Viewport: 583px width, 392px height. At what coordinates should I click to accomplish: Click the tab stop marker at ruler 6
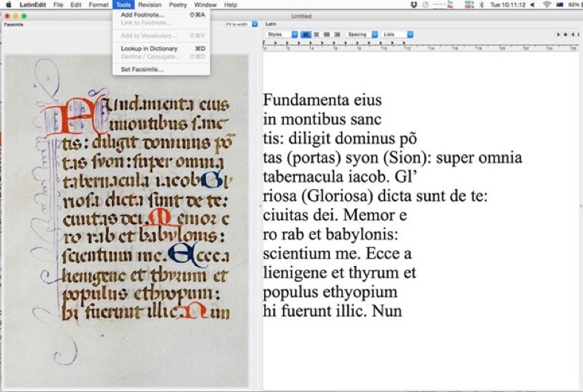pyautogui.click(x=334, y=44)
